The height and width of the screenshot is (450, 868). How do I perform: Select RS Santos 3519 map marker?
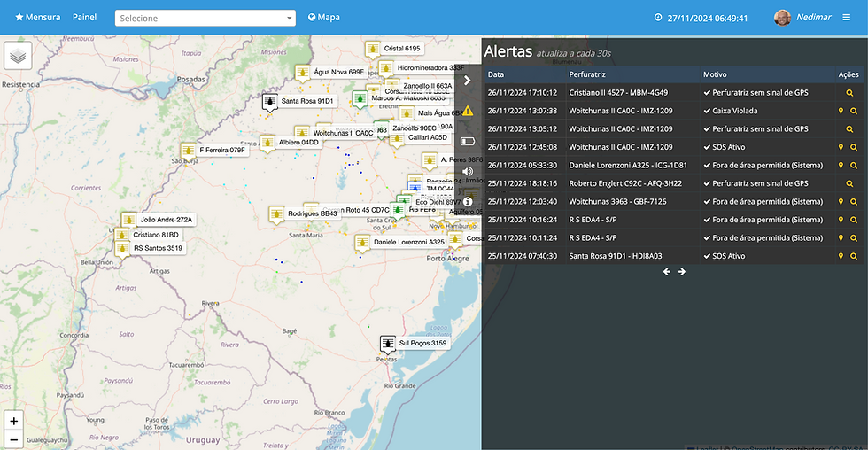click(x=122, y=249)
